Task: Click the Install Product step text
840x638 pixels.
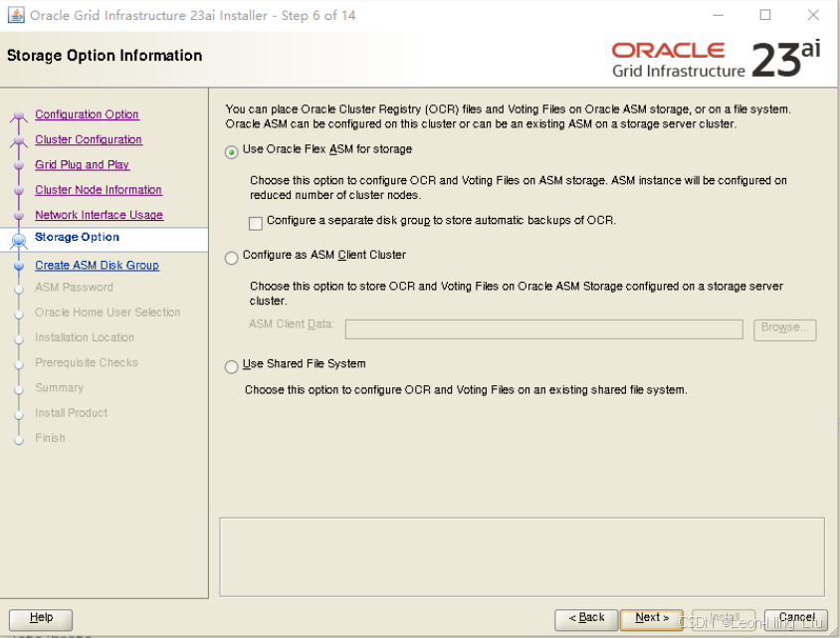Action: pyautogui.click(x=72, y=413)
